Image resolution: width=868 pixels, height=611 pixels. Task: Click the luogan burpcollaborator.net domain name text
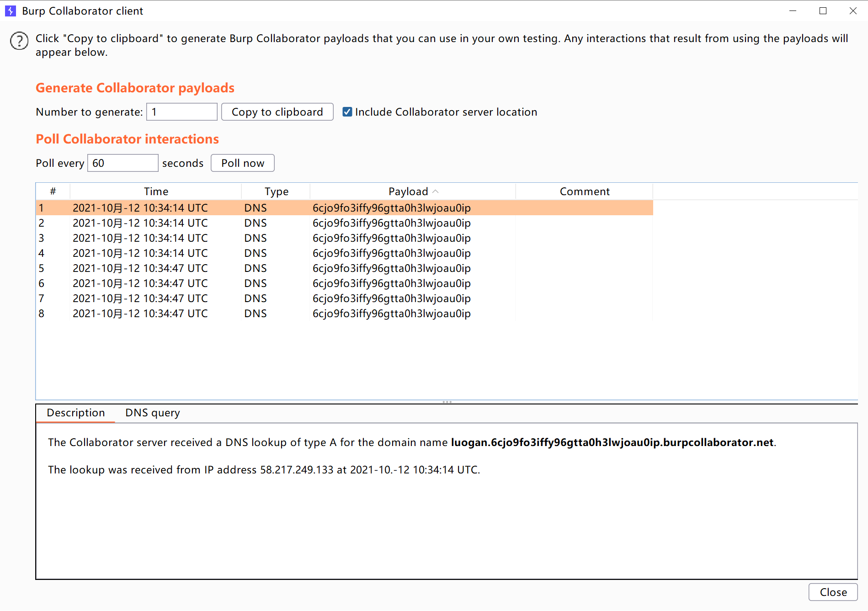(612, 442)
